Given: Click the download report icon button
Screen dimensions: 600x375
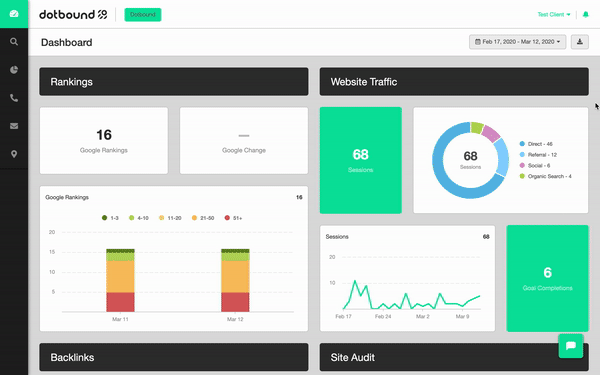Looking at the screenshot, I should click(580, 42).
